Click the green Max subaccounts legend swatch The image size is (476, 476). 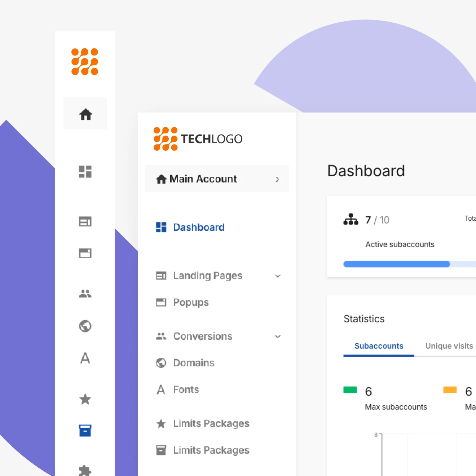[x=350, y=390]
